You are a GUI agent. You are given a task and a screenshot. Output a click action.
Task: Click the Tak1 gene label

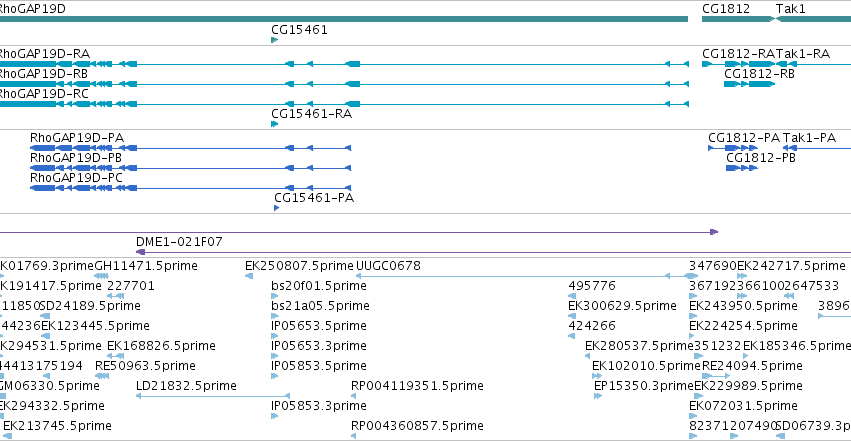tap(790, 9)
